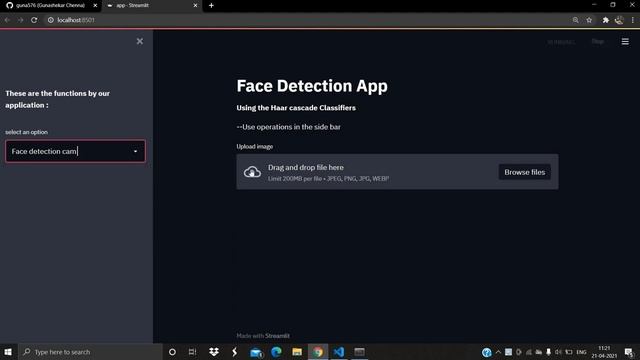Screen dimensions: 640x360
Task: Click the Chrome icon on the taskbar
Action: click(318, 352)
